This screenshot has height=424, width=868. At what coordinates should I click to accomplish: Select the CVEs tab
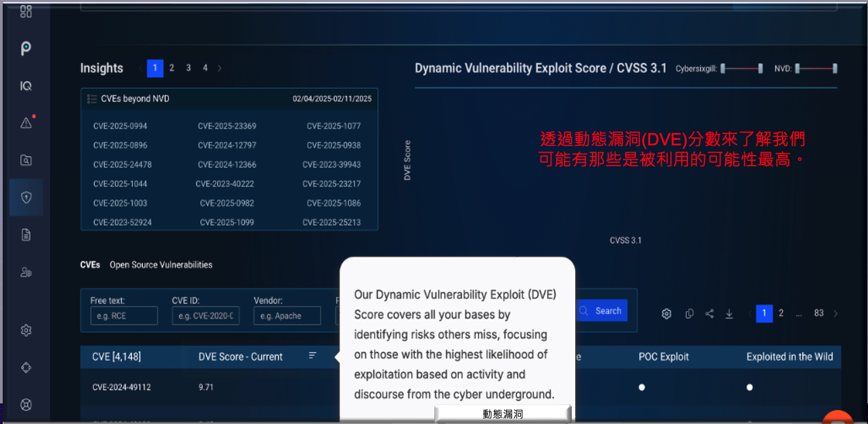tap(90, 265)
